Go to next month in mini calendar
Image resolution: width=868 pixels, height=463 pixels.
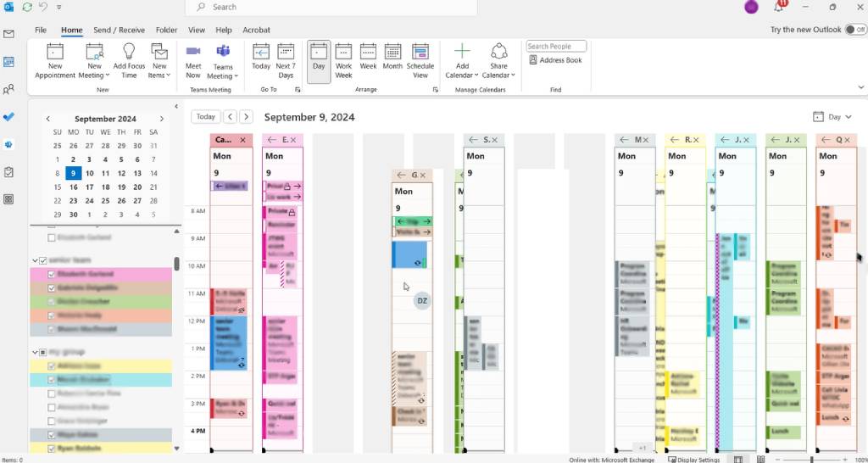point(162,119)
